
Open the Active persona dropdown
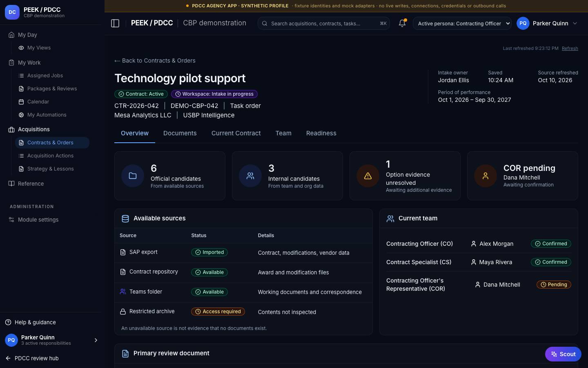462,23
